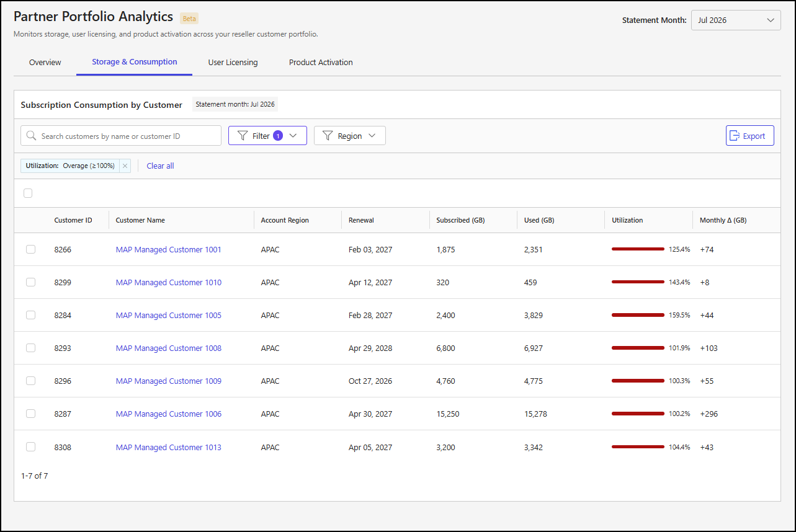
Task: Click subscribed value 15,250
Action: tap(448, 414)
